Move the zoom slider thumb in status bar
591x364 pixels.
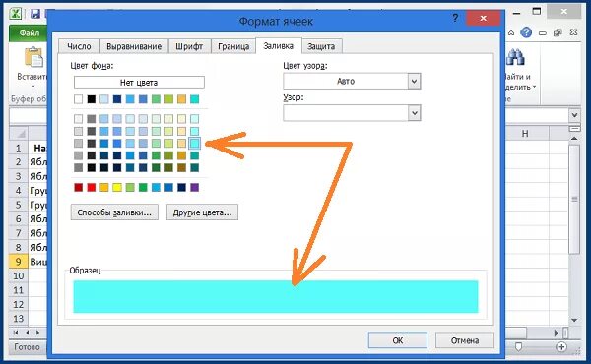point(519,346)
